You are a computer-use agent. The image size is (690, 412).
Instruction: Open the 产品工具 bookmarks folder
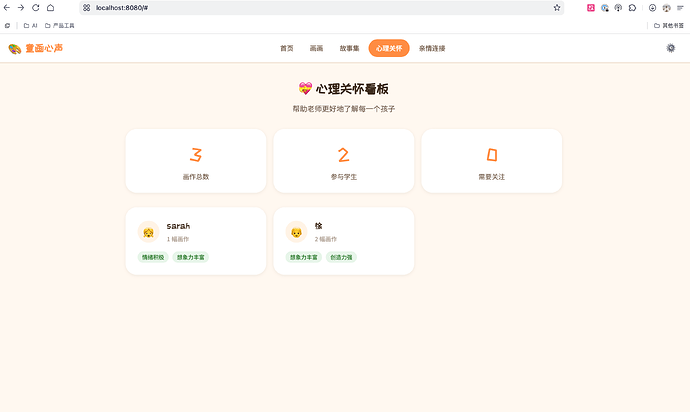click(x=59, y=26)
